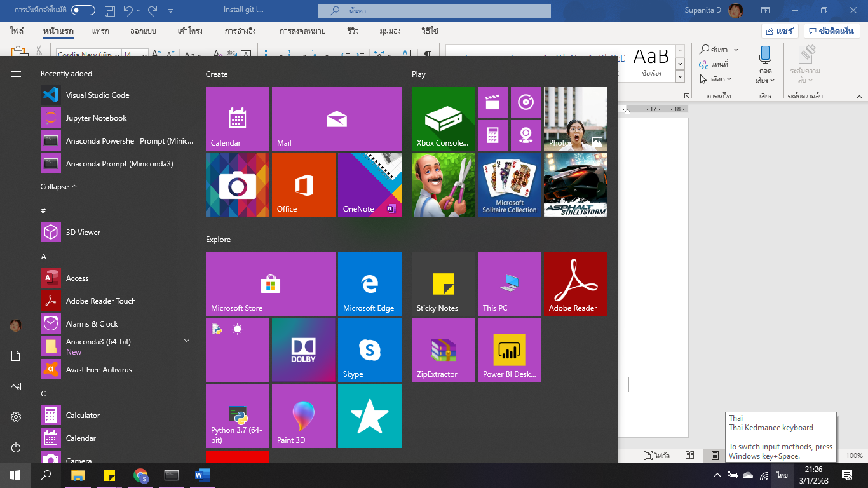Open the Photos tile
Image resolution: width=868 pixels, height=488 pixels.
576,119
